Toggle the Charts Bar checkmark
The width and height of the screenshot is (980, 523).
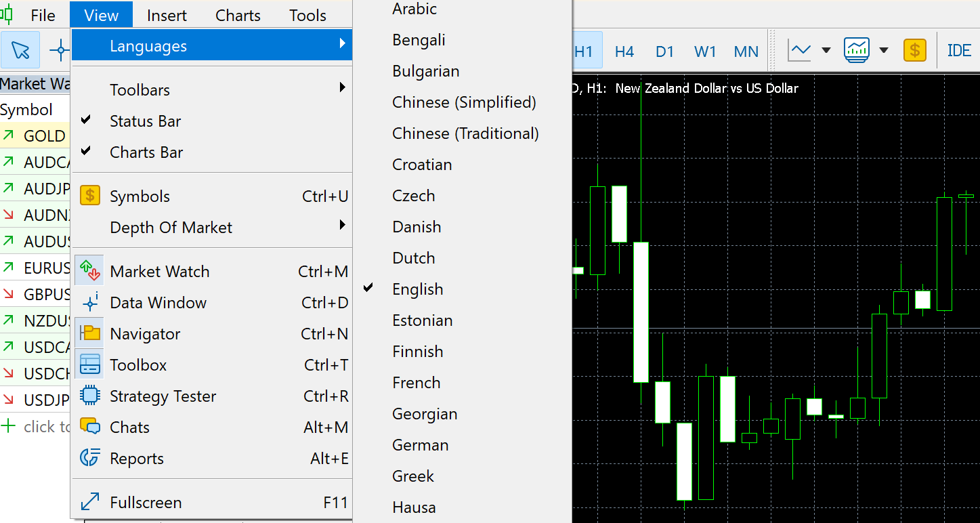tap(146, 152)
